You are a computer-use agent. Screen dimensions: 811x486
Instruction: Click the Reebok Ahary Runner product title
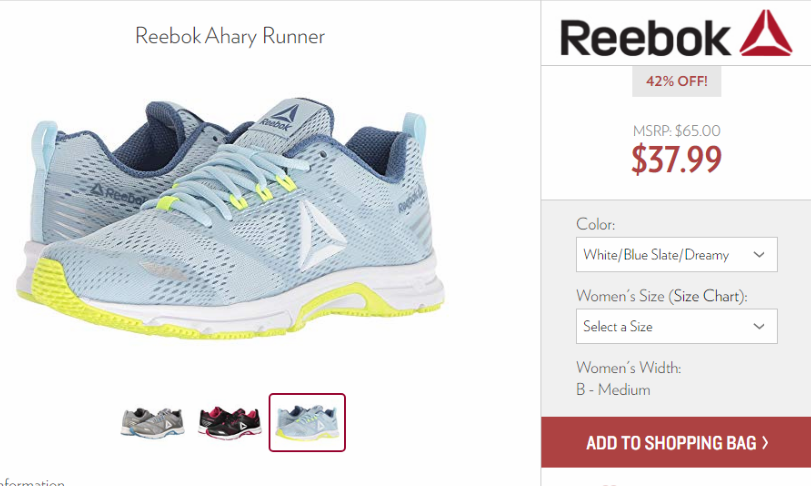(230, 36)
